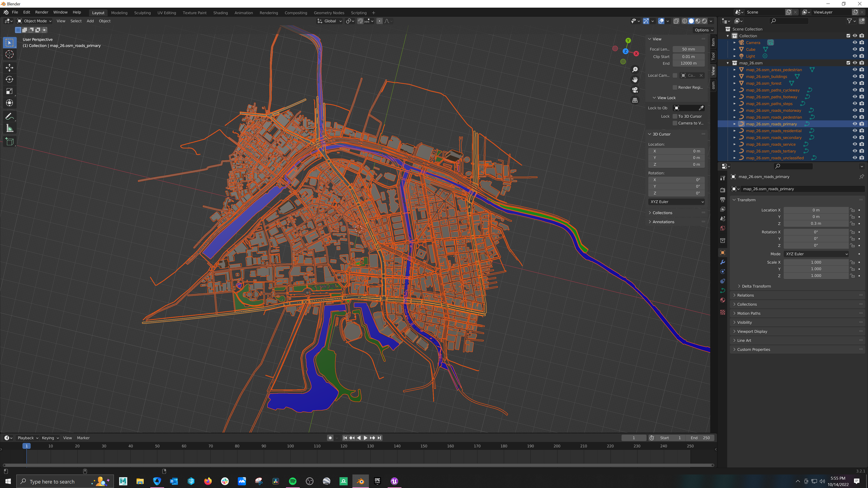The image size is (868, 488).
Task: Hide map_26.osm_forest in viewport
Action: [x=855, y=83]
